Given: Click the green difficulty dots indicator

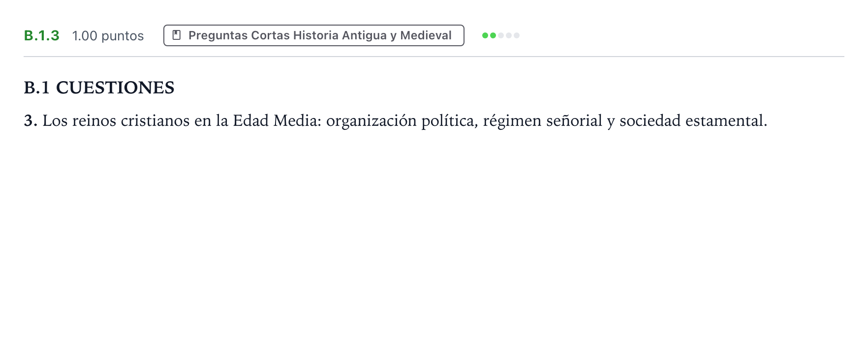Looking at the screenshot, I should click(x=501, y=35).
